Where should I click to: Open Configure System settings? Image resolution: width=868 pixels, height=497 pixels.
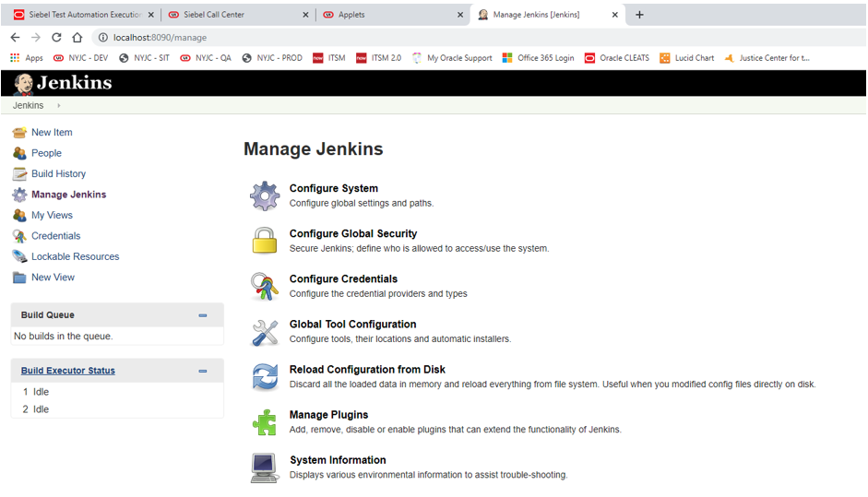[x=334, y=189]
